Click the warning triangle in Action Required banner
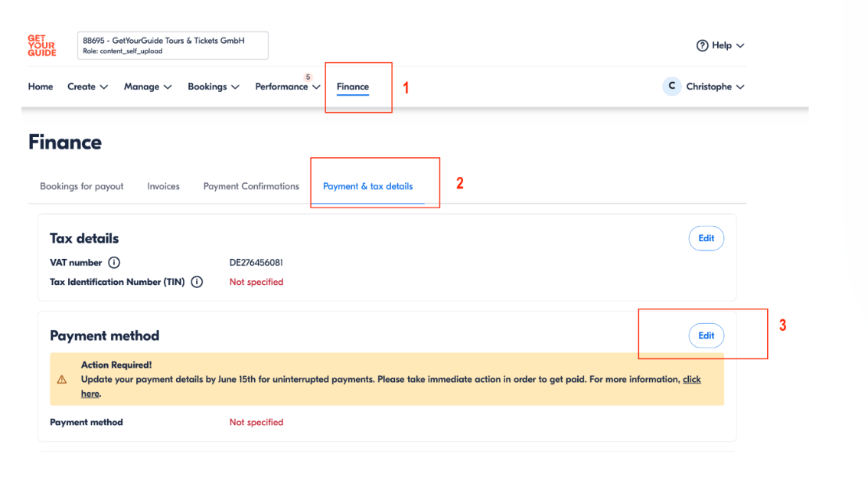The height and width of the screenshot is (504, 868). pos(62,380)
